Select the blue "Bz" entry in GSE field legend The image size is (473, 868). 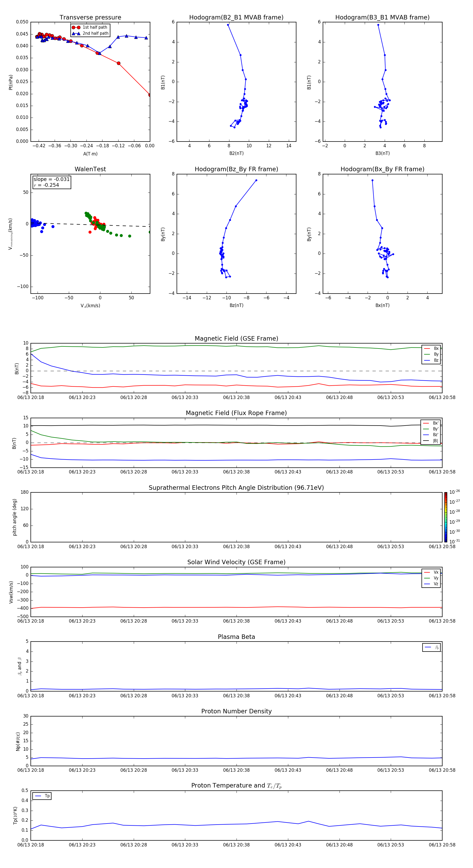pyautogui.click(x=431, y=361)
